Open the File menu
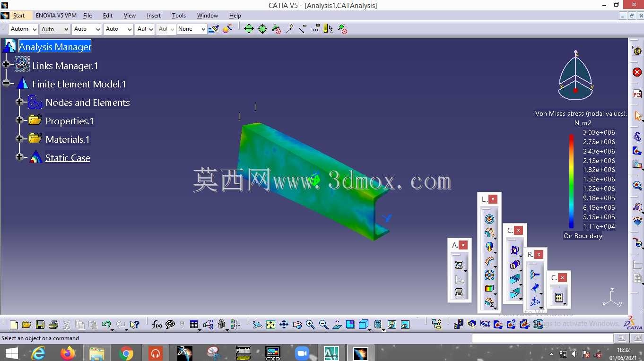The height and width of the screenshot is (361, 644). point(87,16)
